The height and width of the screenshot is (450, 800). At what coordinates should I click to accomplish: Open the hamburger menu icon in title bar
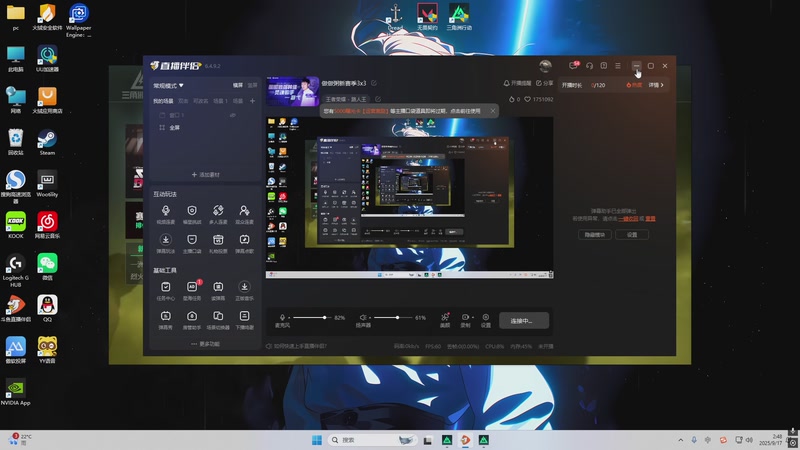[618, 65]
